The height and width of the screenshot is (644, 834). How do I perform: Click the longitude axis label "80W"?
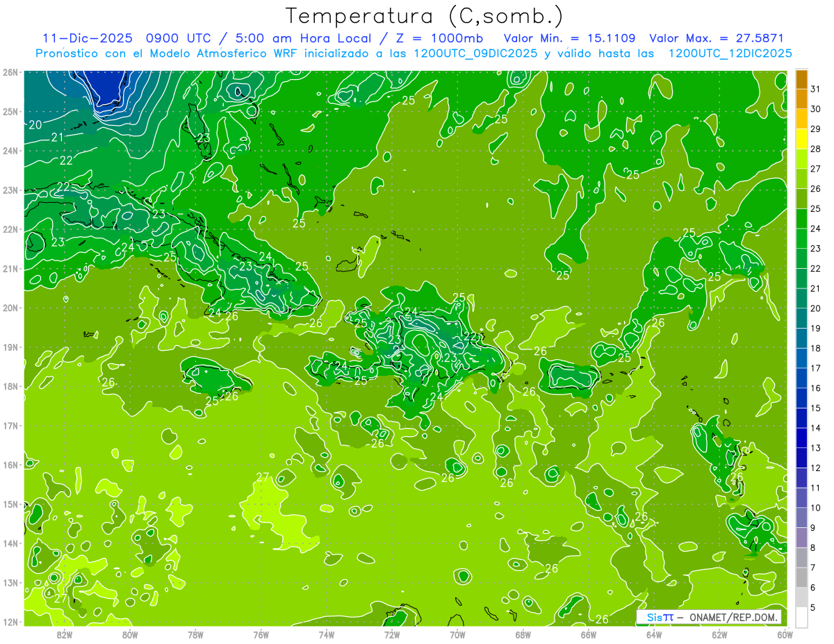click(130, 634)
